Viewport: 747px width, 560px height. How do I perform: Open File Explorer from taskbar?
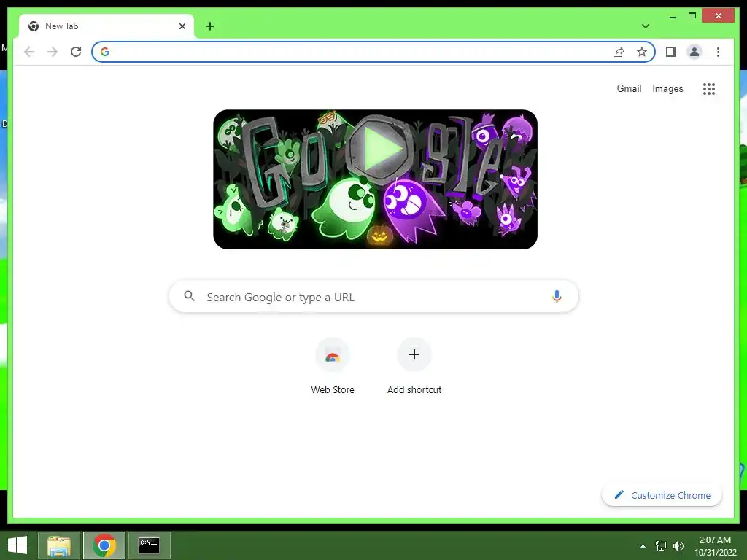[x=58, y=545]
